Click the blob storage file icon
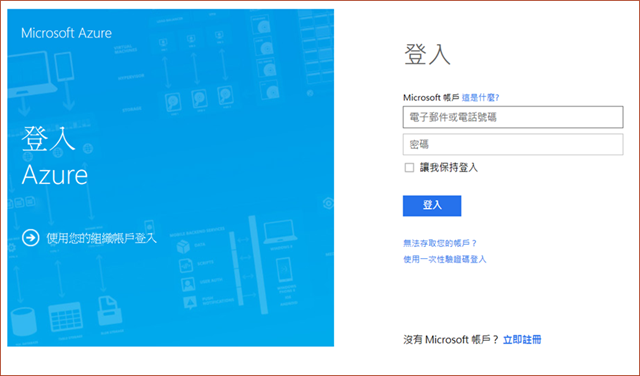 click(109, 311)
